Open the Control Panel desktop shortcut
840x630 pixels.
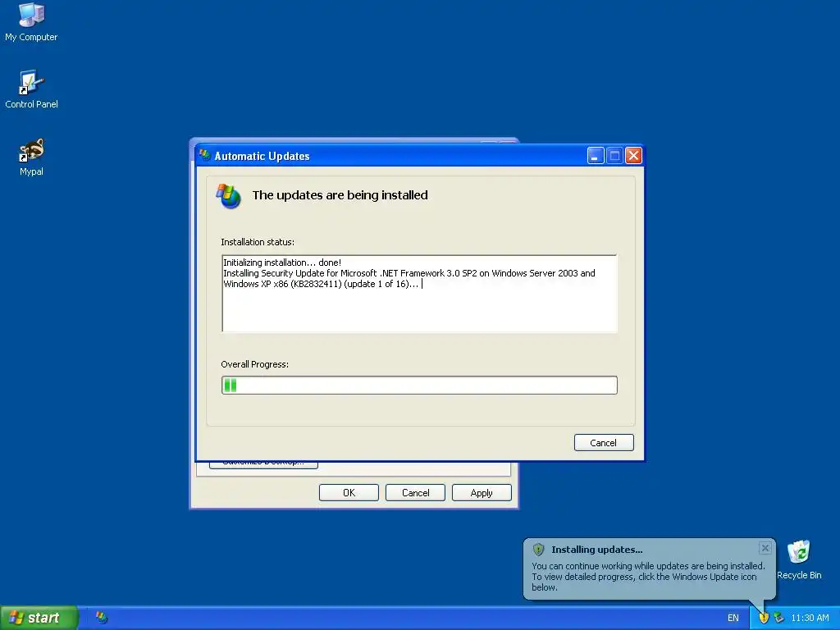31,89
